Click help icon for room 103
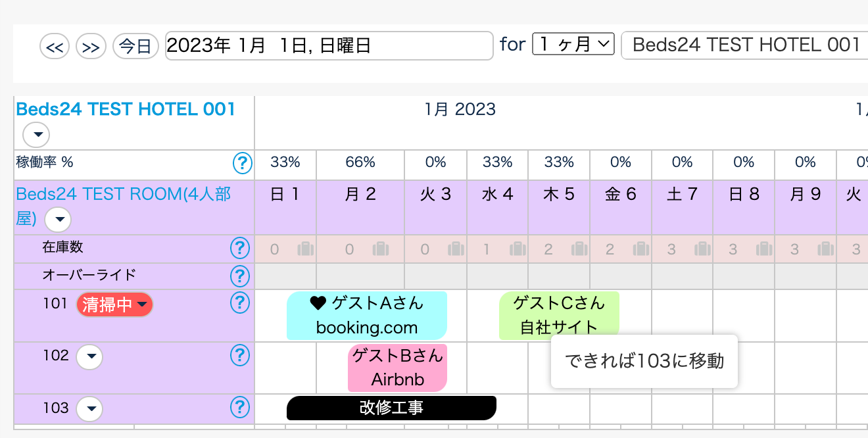This screenshot has width=868, height=438. click(x=240, y=408)
